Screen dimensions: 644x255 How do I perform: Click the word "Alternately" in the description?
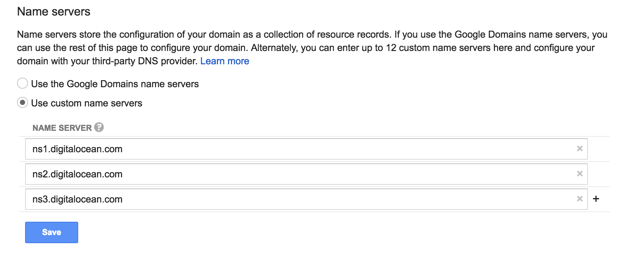point(274,48)
